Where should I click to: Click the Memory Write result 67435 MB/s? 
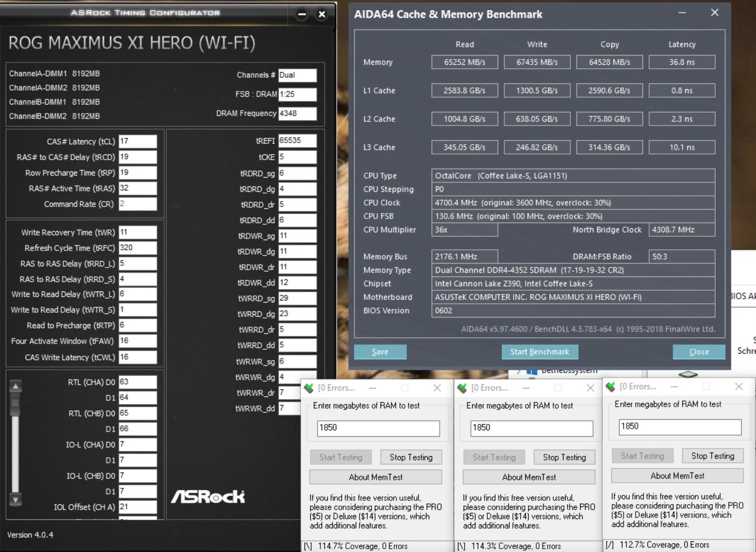537,62
